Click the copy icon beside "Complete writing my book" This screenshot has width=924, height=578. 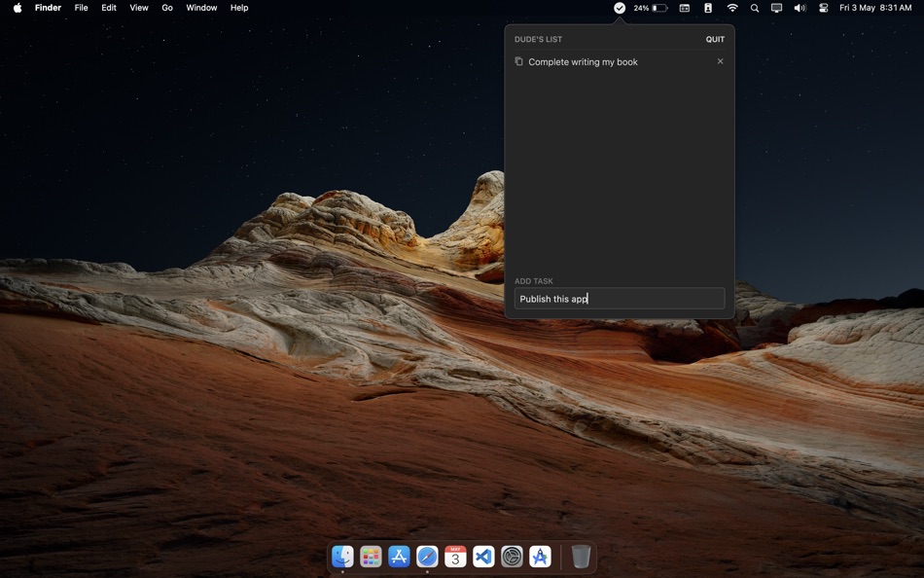pyautogui.click(x=518, y=61)
